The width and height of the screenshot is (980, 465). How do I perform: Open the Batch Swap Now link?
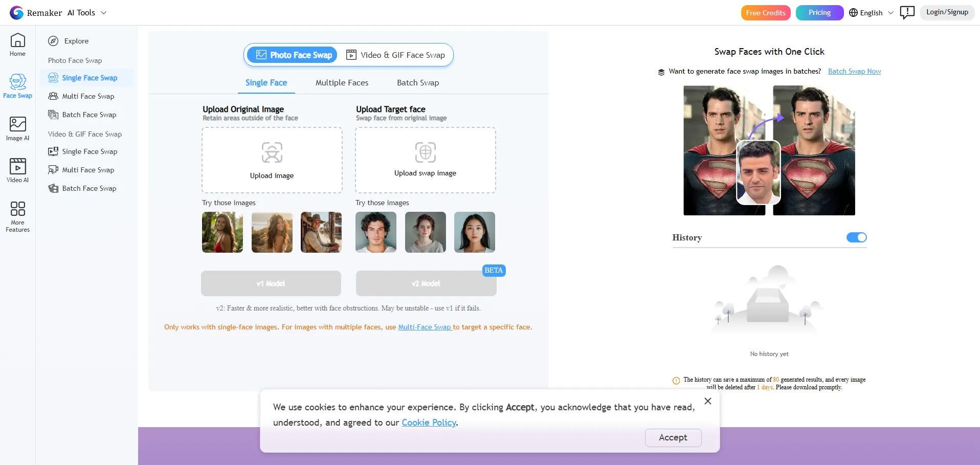pos(854,72)
